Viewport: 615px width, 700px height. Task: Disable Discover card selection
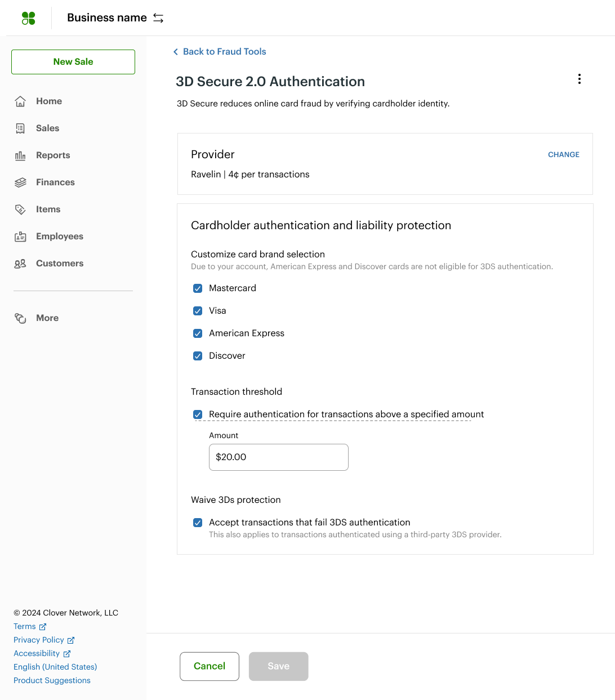tap(198, 355)
